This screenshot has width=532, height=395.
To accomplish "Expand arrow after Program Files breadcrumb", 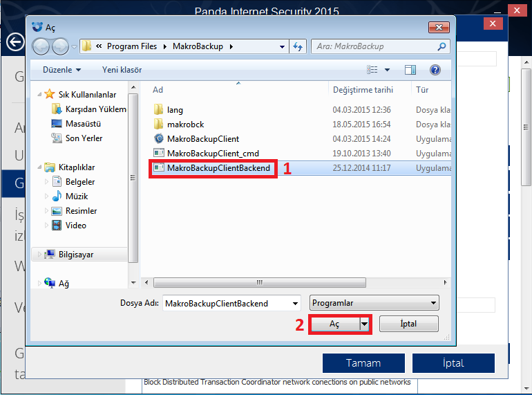I will (165, 46).
